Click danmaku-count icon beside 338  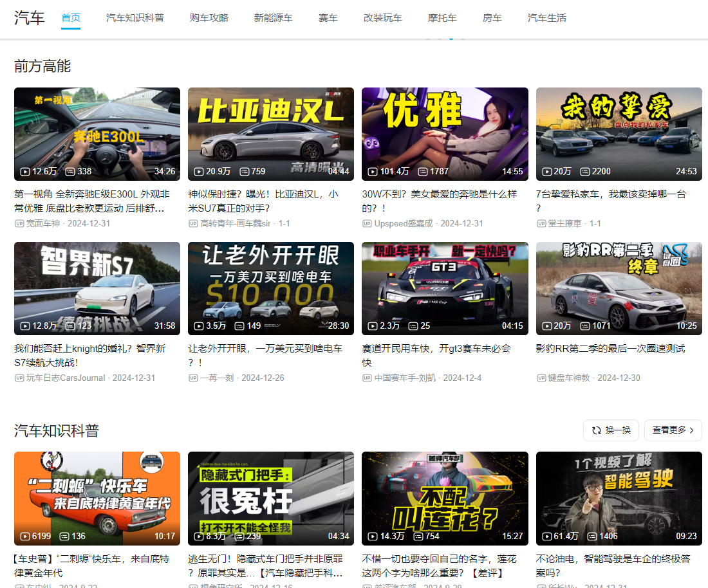pyautogui.click(x=70, y=172)
